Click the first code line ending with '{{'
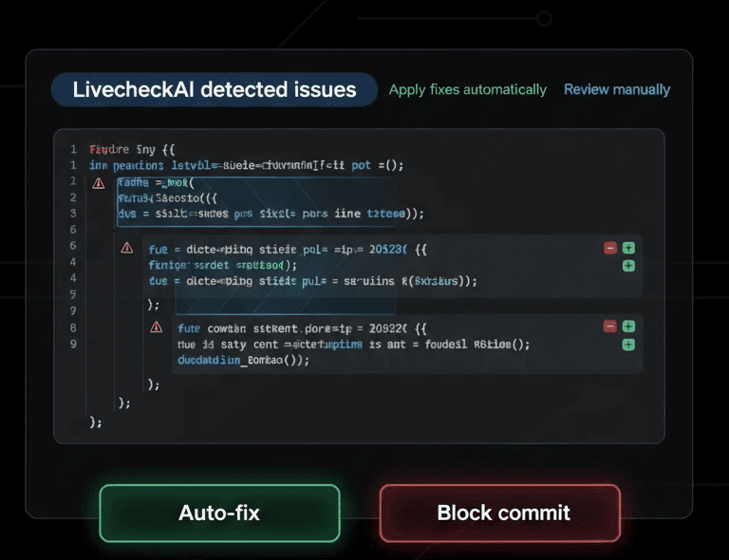729x560 pixels. pyautogui.click(x=132, y=150)
